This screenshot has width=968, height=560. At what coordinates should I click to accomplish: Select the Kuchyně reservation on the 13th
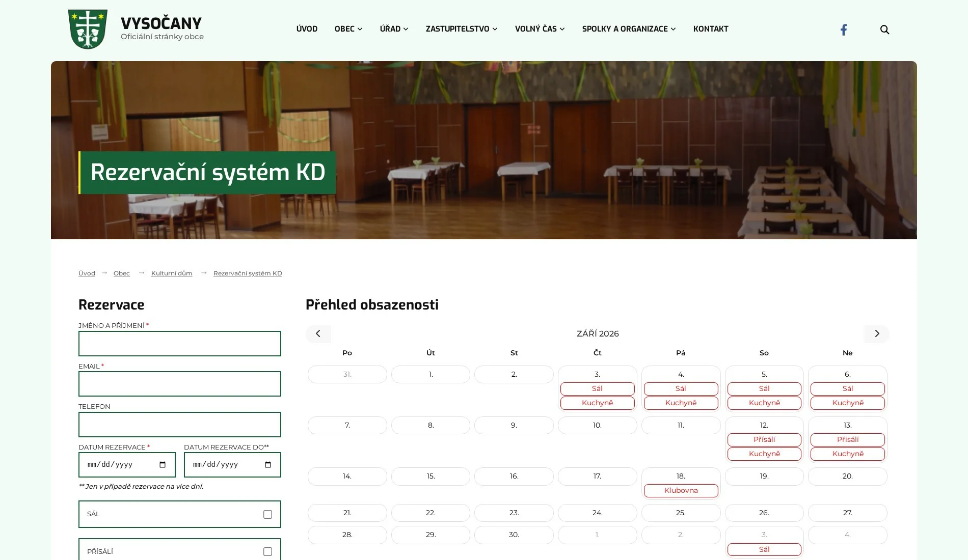tap(848, 454)
